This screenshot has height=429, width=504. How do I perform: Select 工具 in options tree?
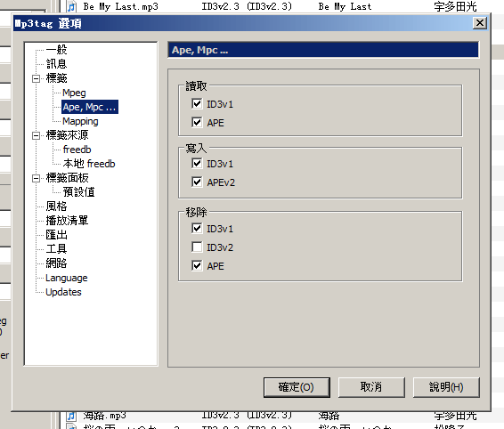pyautogui.click(x=56, y=248)
